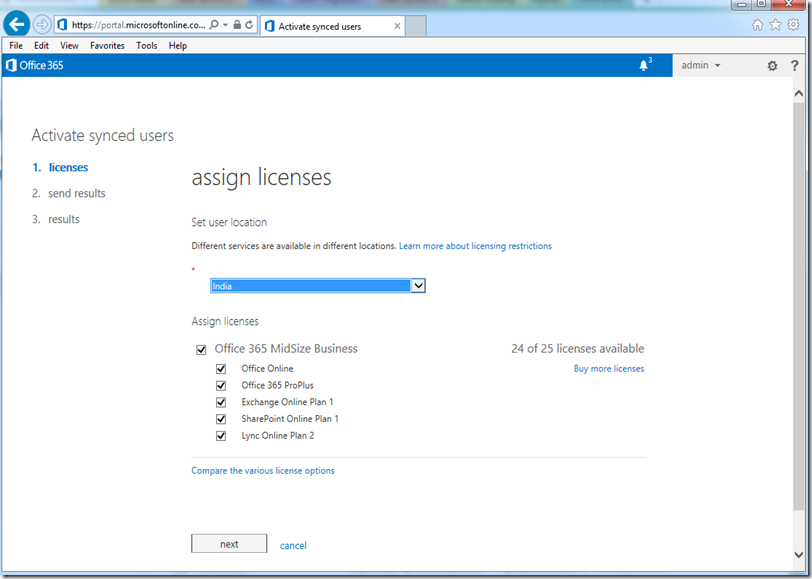Open the browser Tools gear icon
The width and height of the screenshot is (812, 579).
tap(793, 24)
